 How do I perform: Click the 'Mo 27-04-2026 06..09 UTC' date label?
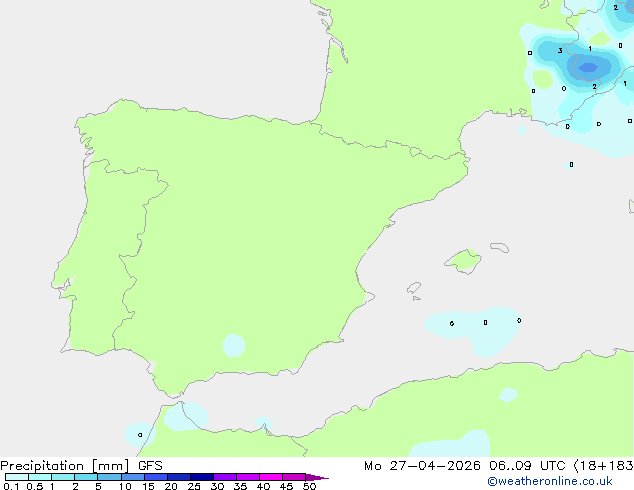[x=465, y=466]
